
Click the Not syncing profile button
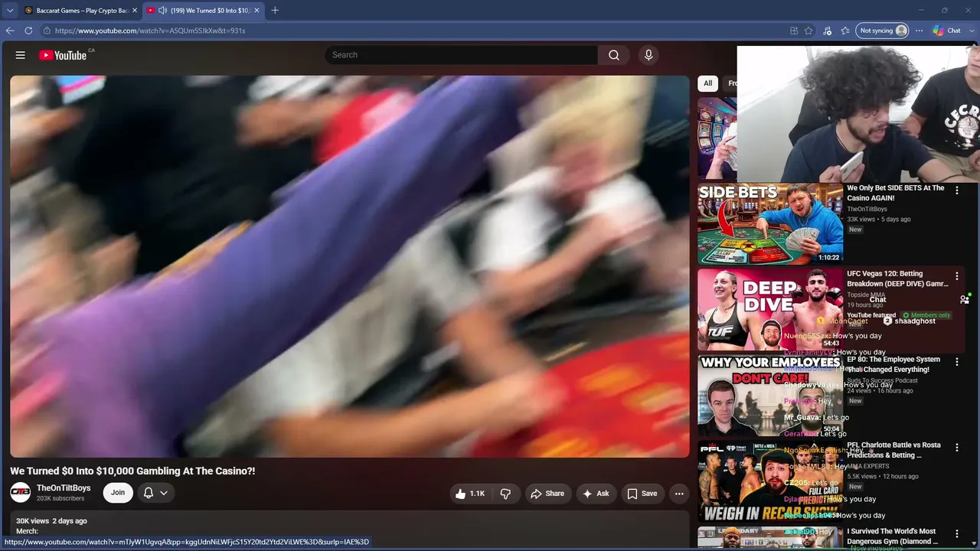[x=882, y=31]
